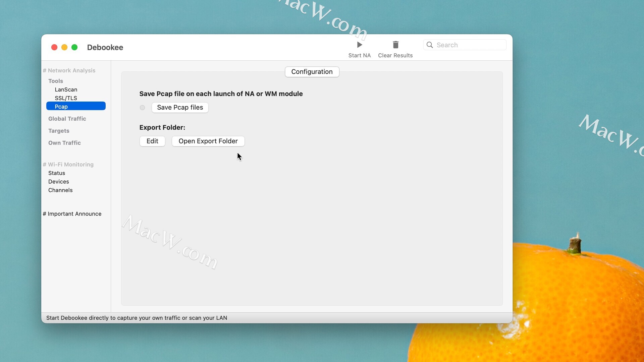Click the Save Pcap files button
The image size is (644, 362).
click(180, 108)
